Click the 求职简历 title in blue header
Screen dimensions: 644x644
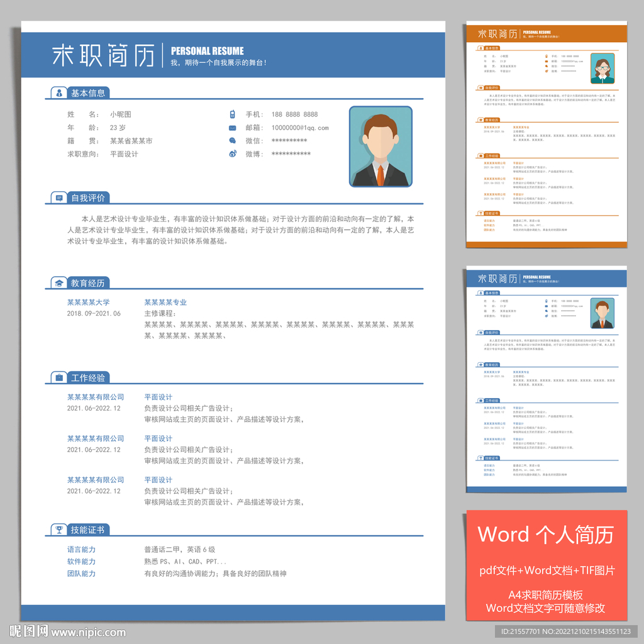point(103,55)
